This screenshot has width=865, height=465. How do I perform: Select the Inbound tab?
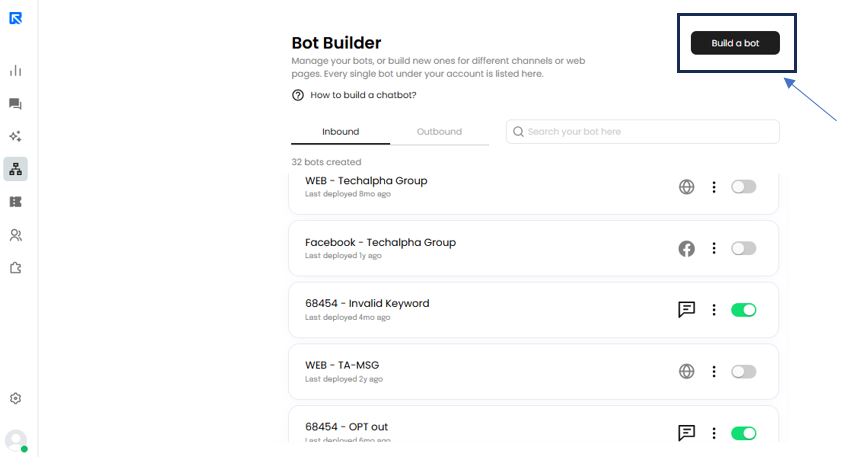coord(340,132)
